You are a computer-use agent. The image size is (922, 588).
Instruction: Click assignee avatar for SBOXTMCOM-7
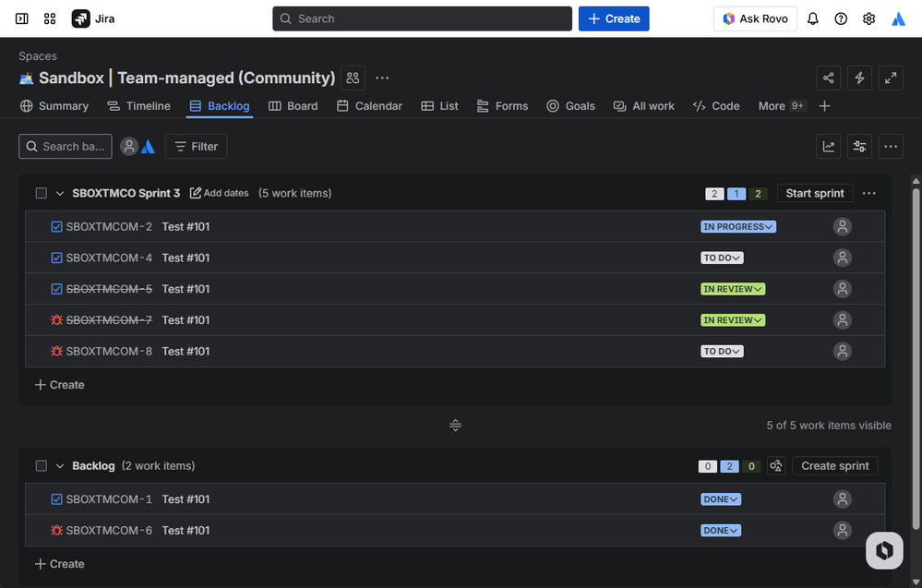(843, 320)
